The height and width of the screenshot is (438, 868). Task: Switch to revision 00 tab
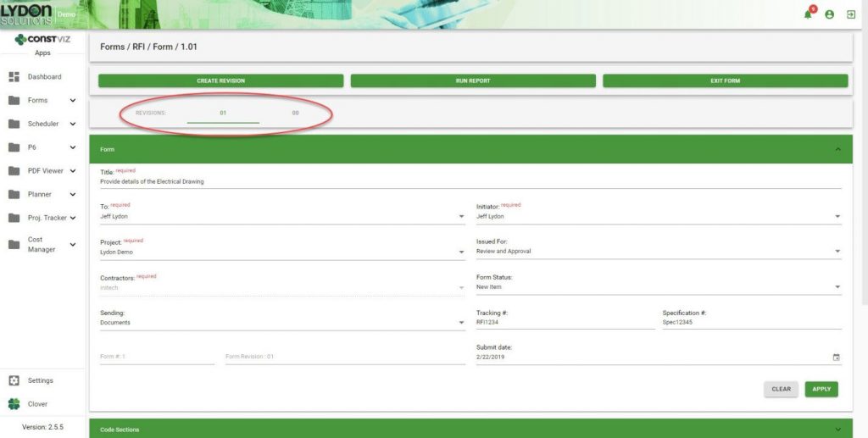pos(295,113)
